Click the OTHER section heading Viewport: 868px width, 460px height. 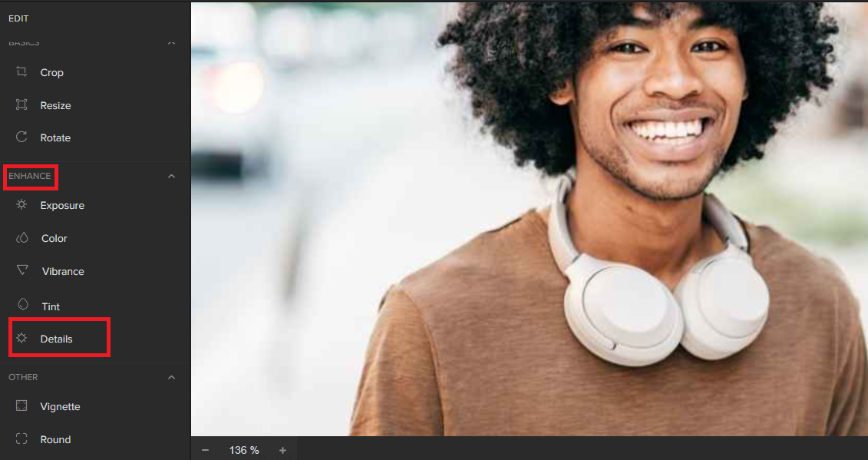23,377
